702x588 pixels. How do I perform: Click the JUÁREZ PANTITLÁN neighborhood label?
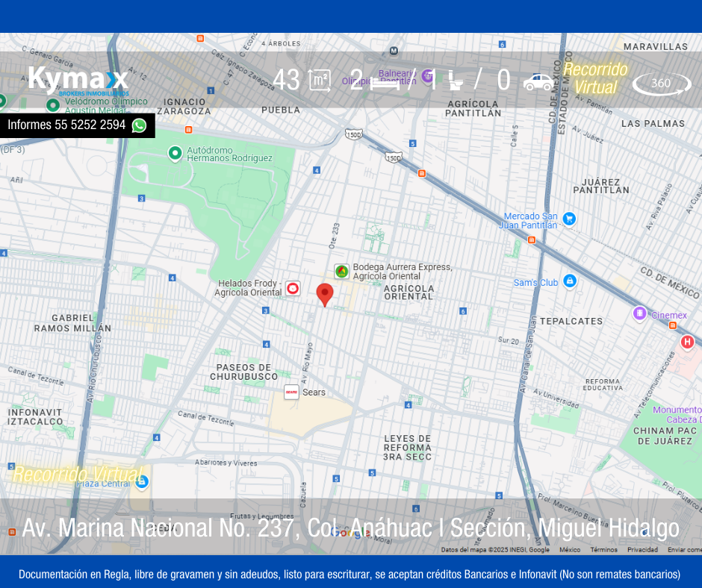(x=601, y=186)
